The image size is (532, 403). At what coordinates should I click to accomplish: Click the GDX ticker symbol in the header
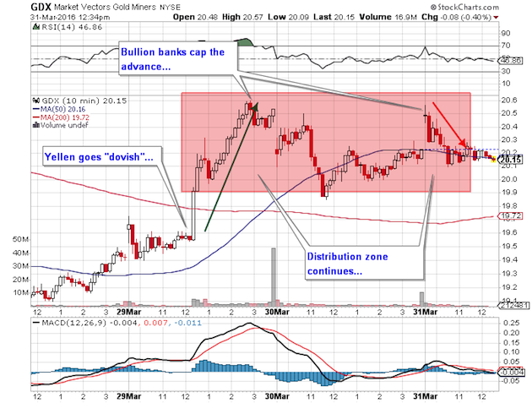(41, 7)
